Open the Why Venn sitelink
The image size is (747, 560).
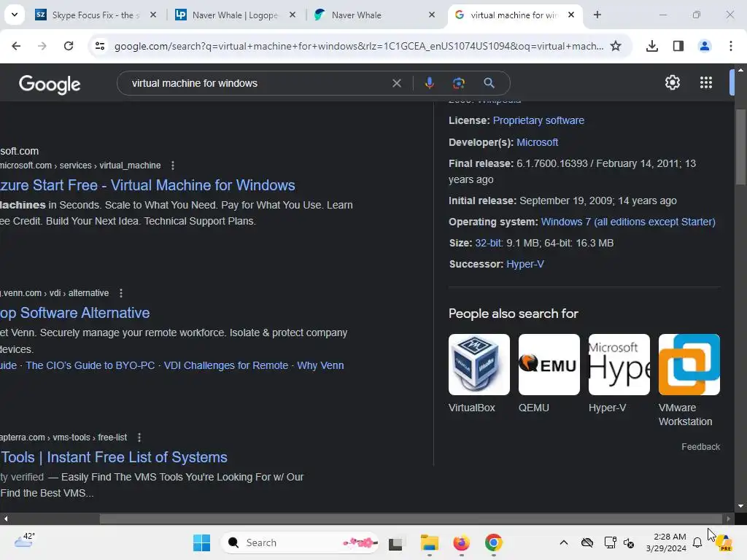tap(320, 365)
